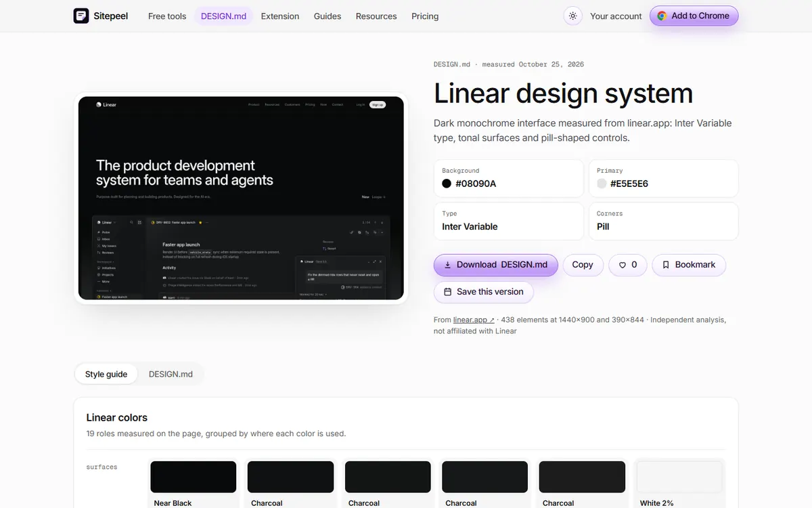
Task: Download the DESIGN.md file
Action: point(496,265)
